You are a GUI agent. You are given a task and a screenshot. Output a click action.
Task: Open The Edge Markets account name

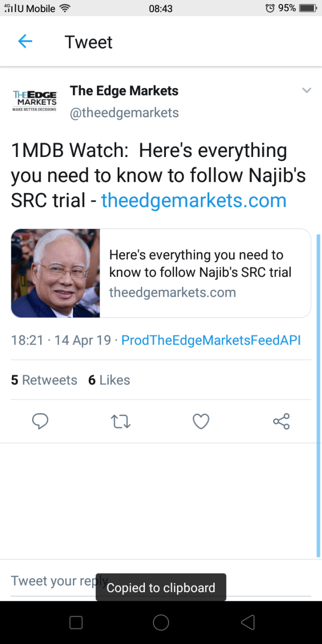pyautogui.click(x=124, y=91)
